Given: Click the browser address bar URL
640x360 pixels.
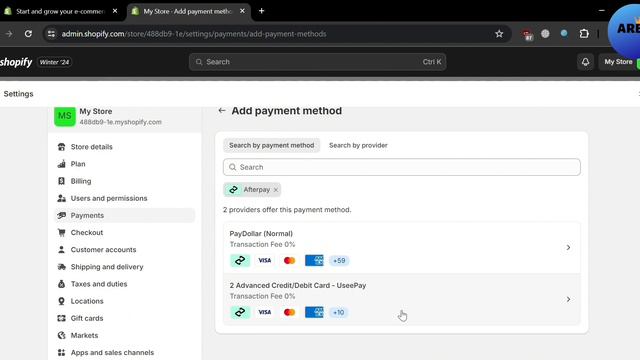Looking at the screenshot, I should [x=194, y=34].
